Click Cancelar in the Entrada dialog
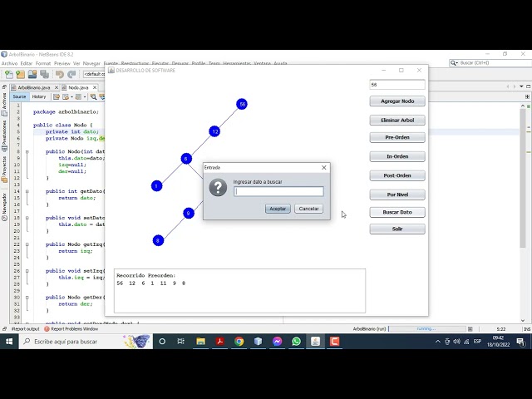Image resolution: width=532 pixels, height=399 pixels. pyautogui.click(x=308, y=209)
